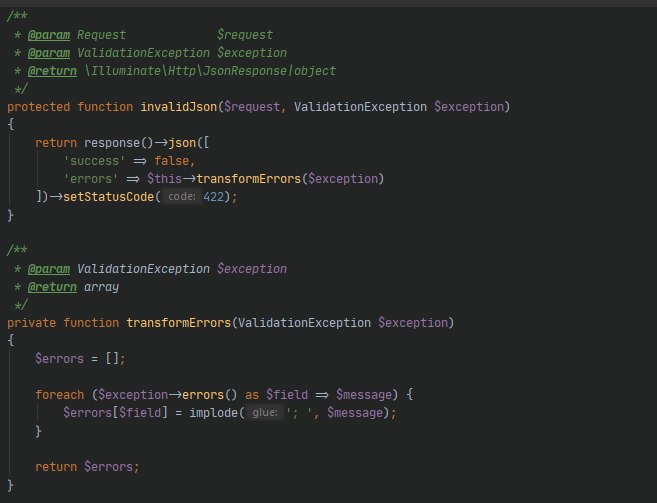The image size is (657, 503).
Task: Click the foreach keyword
Action: 60,395
